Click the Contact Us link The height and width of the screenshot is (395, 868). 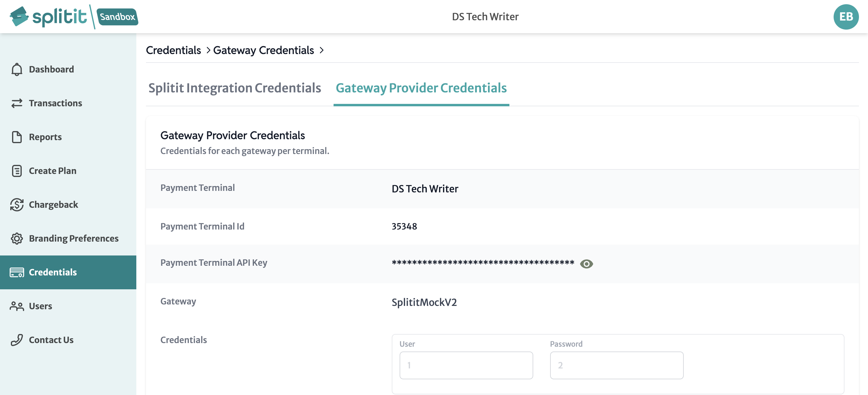coord(51,339)
